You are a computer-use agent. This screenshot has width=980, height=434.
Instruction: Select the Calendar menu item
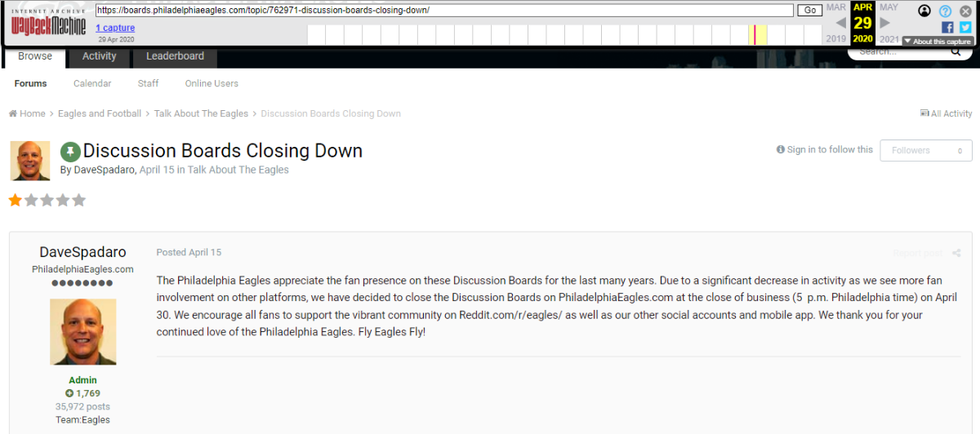92,83
